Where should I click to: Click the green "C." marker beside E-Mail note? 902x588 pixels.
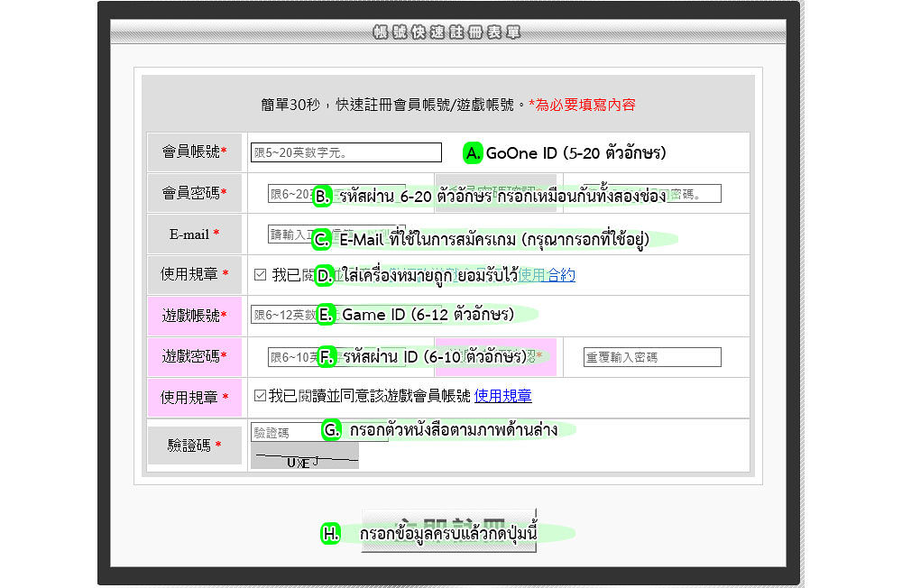tap(323, 239)
